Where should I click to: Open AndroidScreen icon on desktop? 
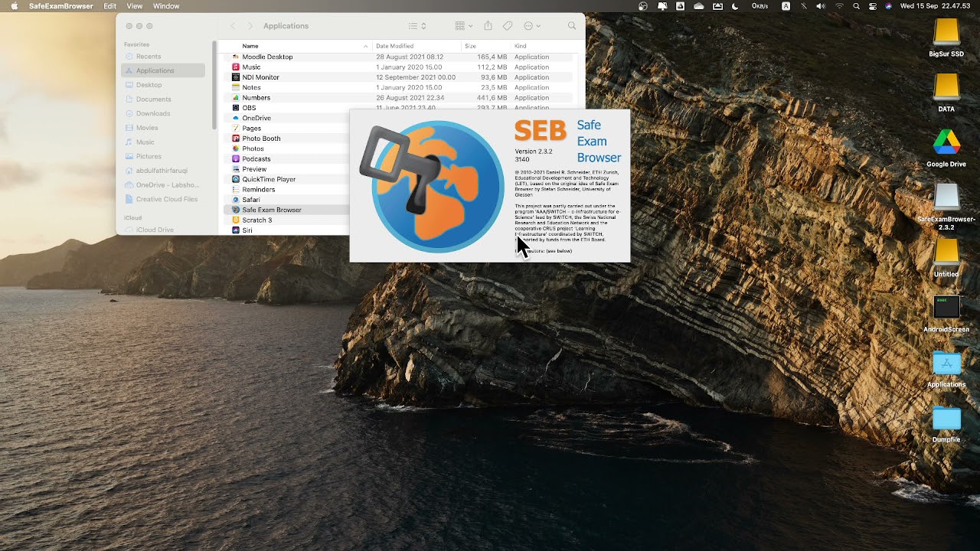pos(946,313)
